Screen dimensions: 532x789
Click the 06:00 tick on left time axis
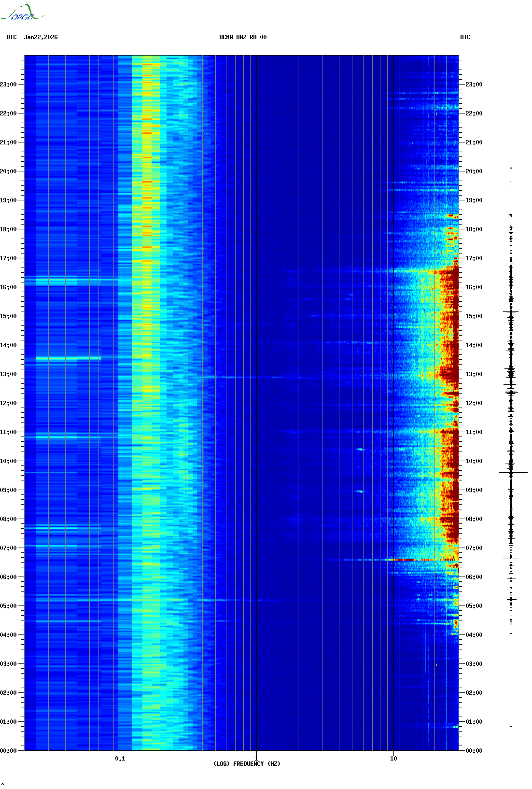pyautogui.click(x=9, y=577)
